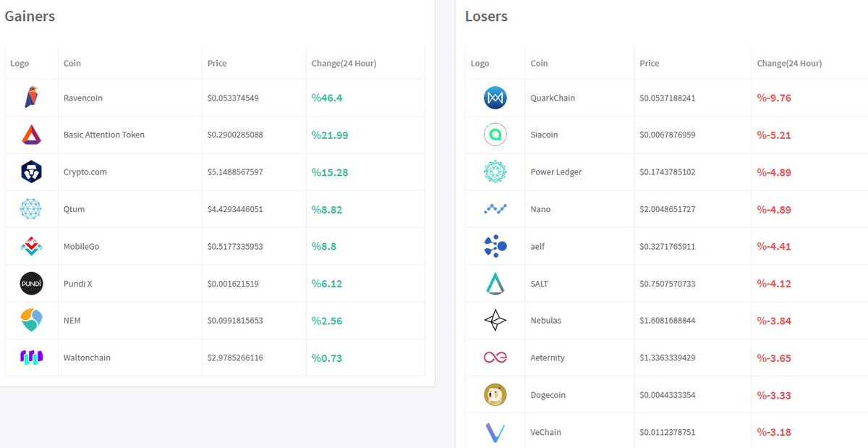The width and height of the screenshot is (868, 448).
Task: Click Waltonchain price $2.9785266116
Action: click(235, 358)
